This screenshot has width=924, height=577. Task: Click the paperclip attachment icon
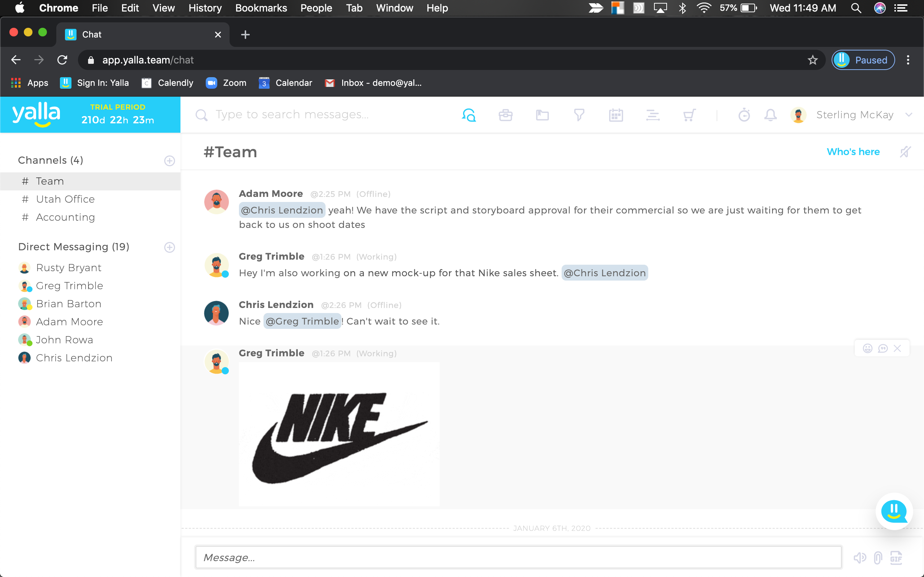coord(878,558)
